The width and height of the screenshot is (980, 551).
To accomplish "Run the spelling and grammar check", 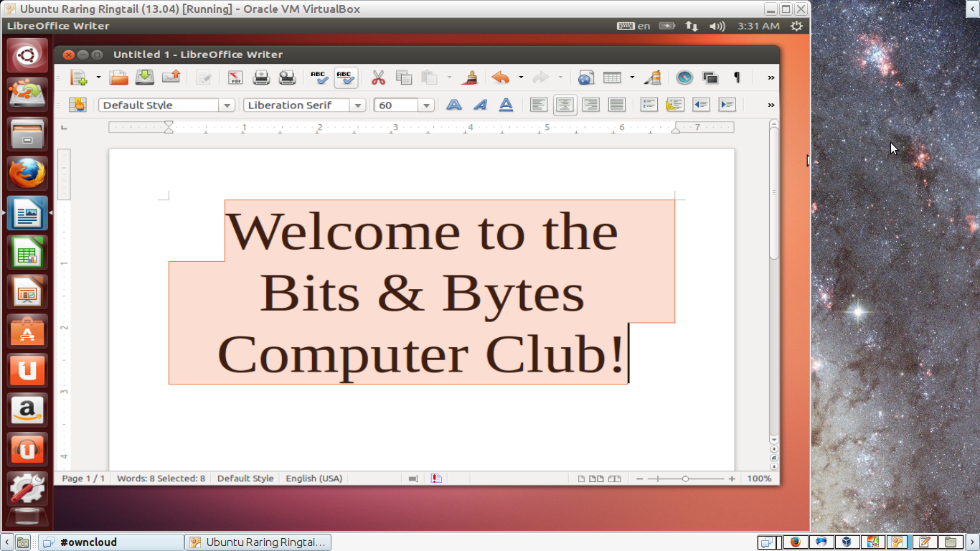I will [x=319, y=77].
